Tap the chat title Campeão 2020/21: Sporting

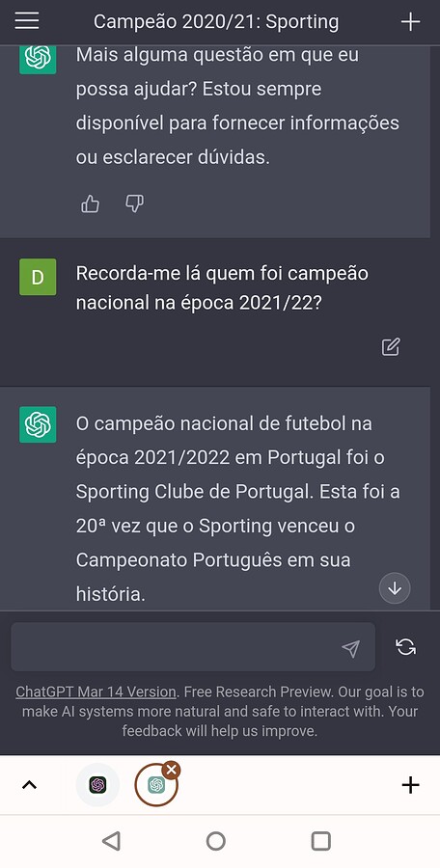tap(216, 21)
